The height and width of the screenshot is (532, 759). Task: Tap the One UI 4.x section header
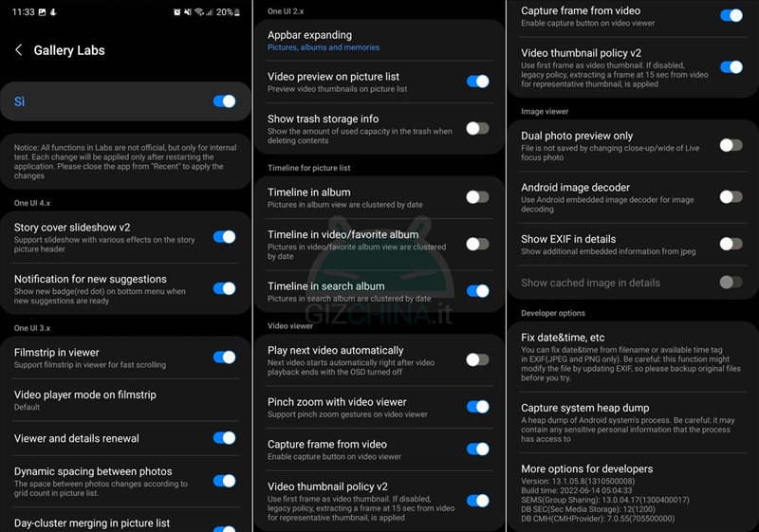point(32,203)
